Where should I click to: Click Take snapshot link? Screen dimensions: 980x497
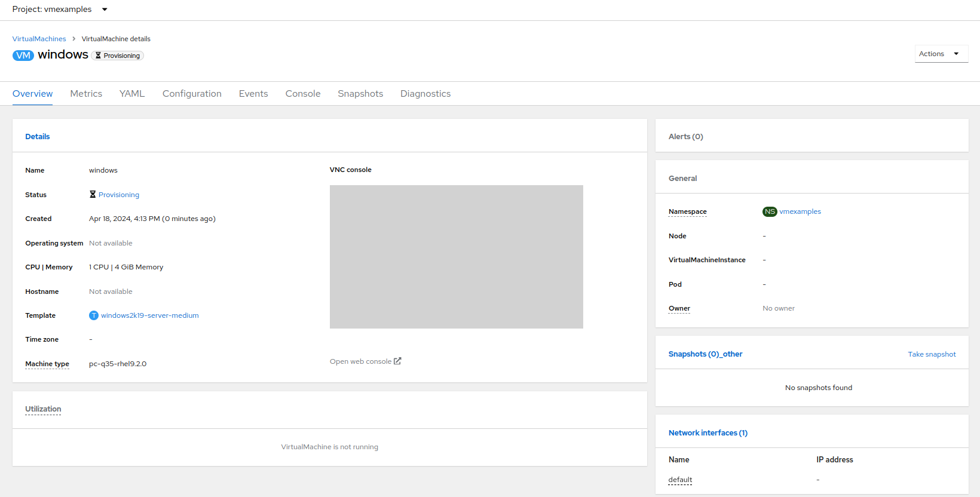[x=932, y=354]
